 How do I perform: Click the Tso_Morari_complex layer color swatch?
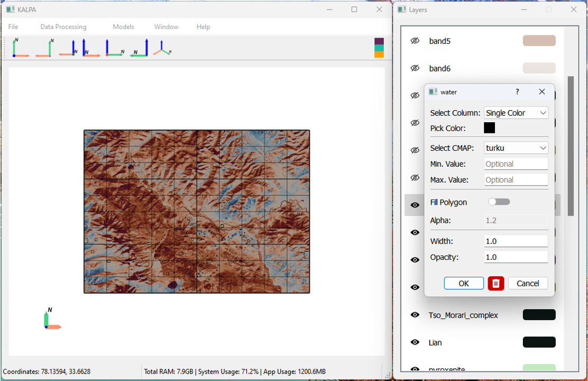(x=539, y=314)
